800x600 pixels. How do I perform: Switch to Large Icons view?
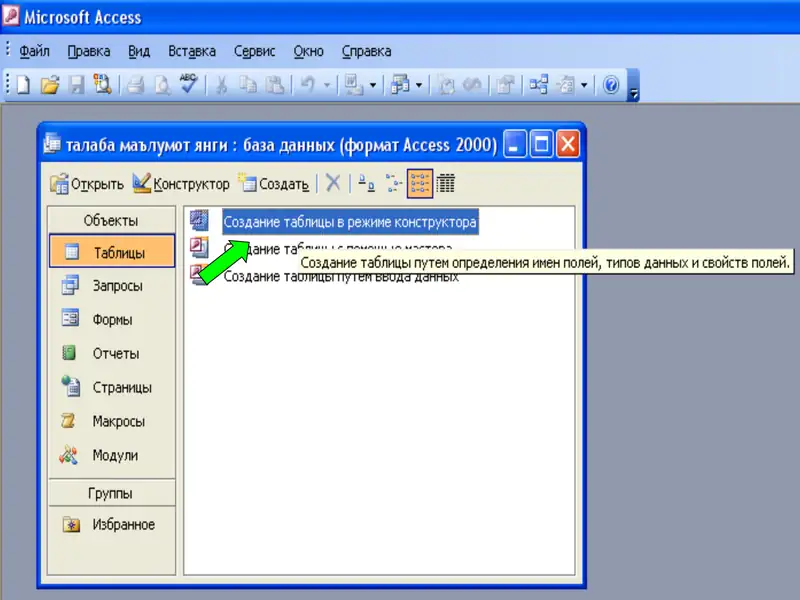pos(367,184)
